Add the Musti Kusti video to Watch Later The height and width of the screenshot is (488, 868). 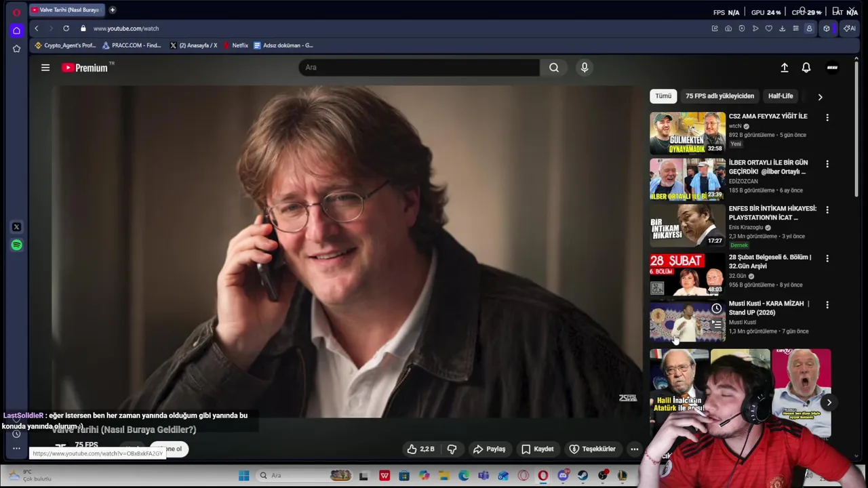pyautogui.click(x=717, y=308)
